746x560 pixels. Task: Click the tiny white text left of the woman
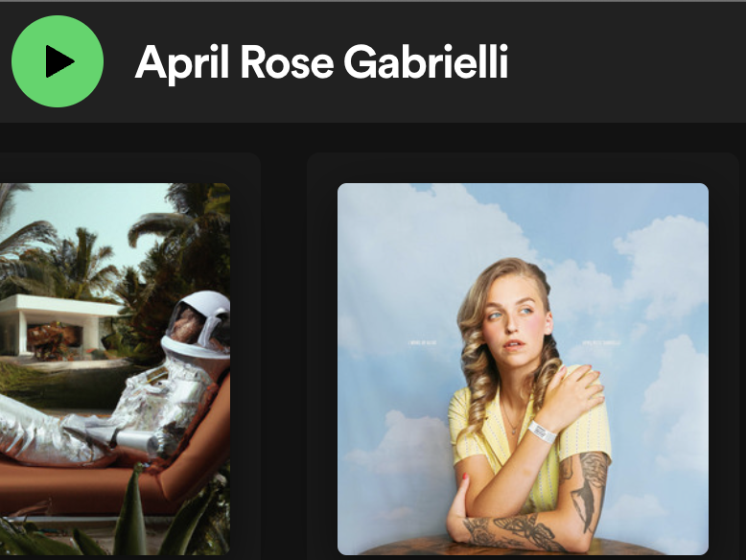tap(423, 342)
